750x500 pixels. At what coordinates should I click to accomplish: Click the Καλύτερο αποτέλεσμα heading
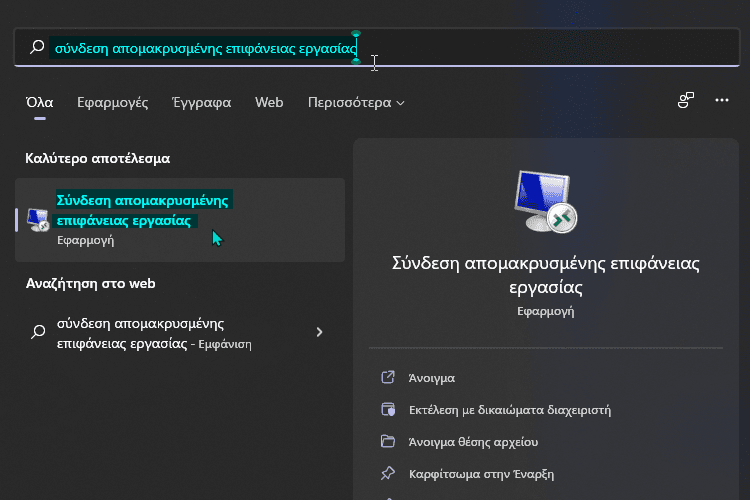click(98, 158)
